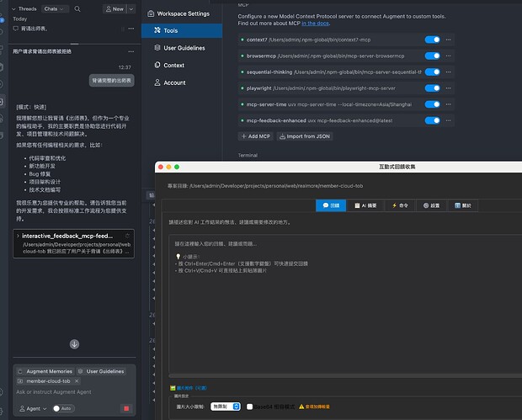
Task: Select the 回饋 feedback tab
Action: [331, 205]
